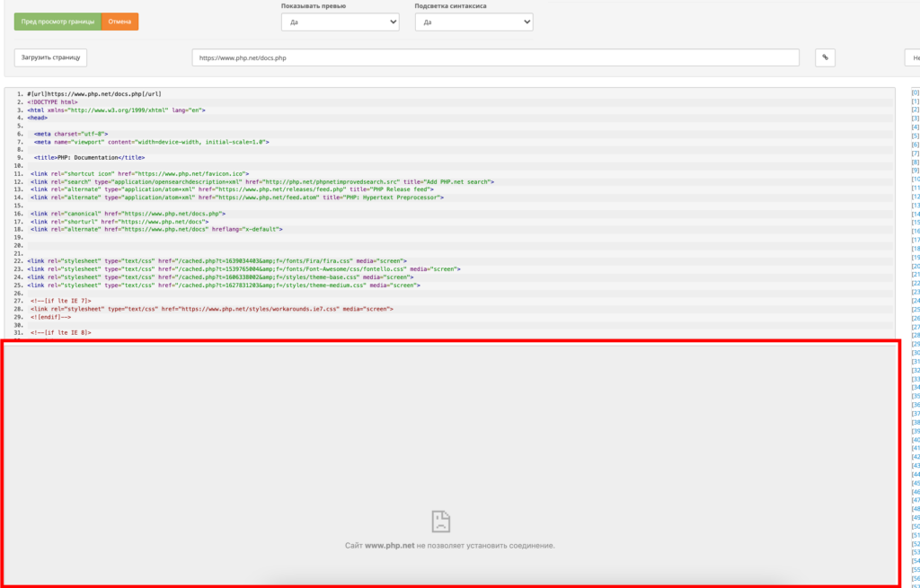Click the PHP: Hypertext Preprocessor feed line

click(x=237, y=197)
